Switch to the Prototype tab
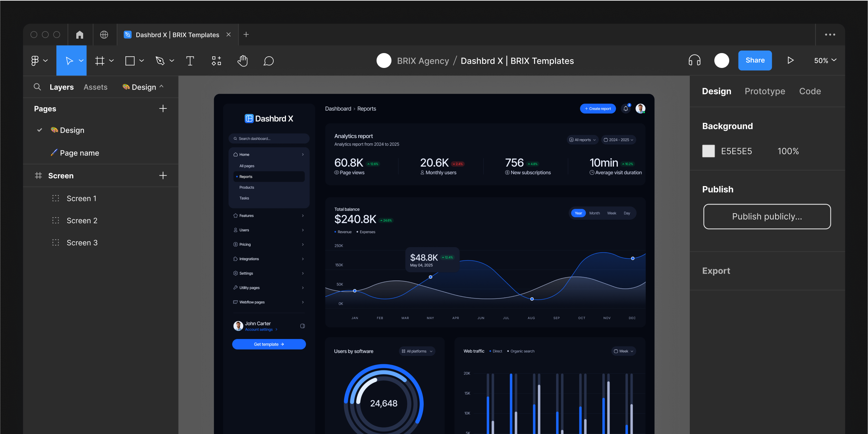Screen dimensions: 868x434 coord(765,90)
